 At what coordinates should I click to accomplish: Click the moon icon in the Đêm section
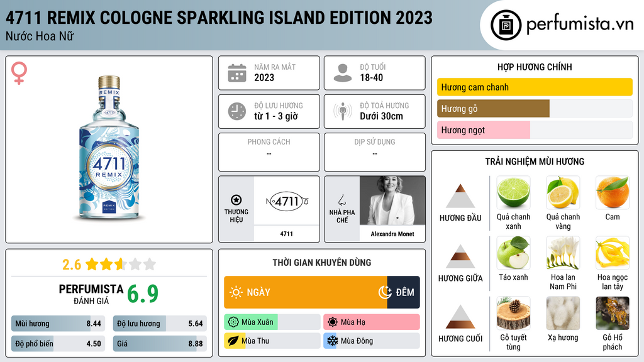[385, 292]
